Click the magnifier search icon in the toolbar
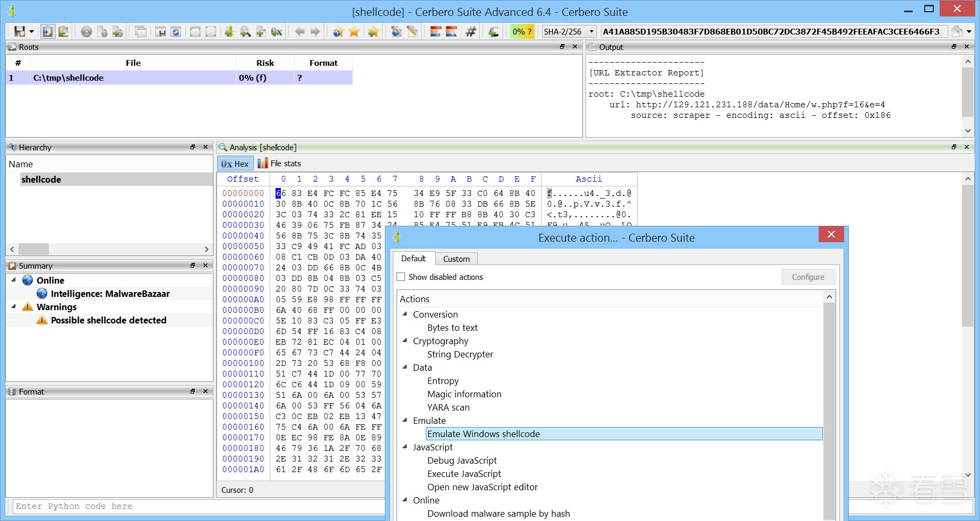 [245, 32]
